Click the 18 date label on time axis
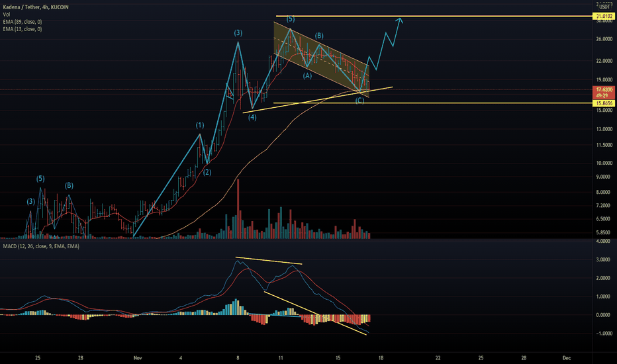617x364 pixels. 381,358
